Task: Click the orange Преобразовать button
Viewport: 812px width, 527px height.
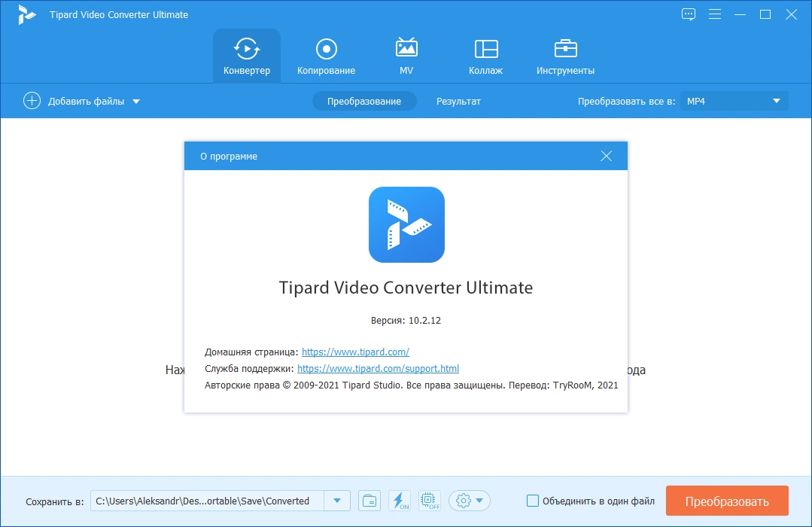Action: click(x=727, y=501)
